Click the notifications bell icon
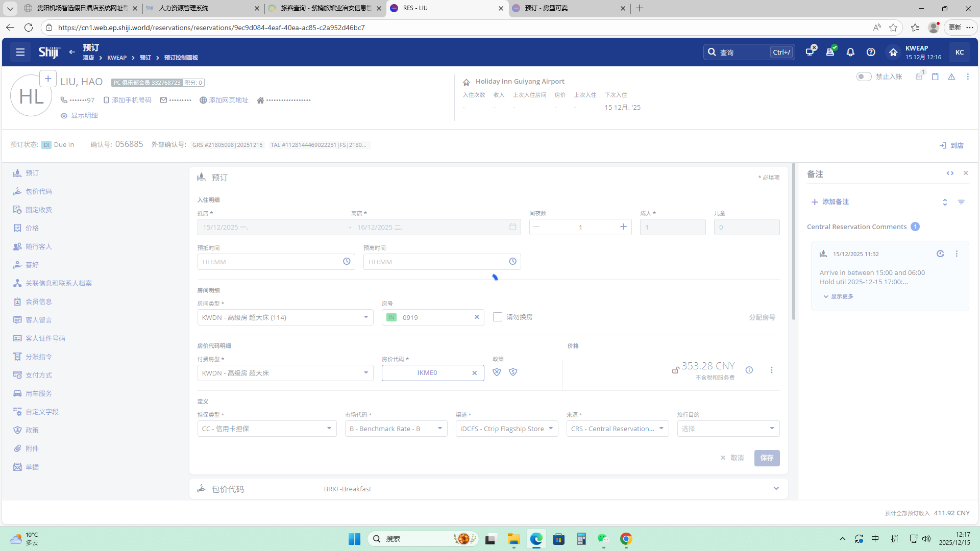 pos(850,52)
